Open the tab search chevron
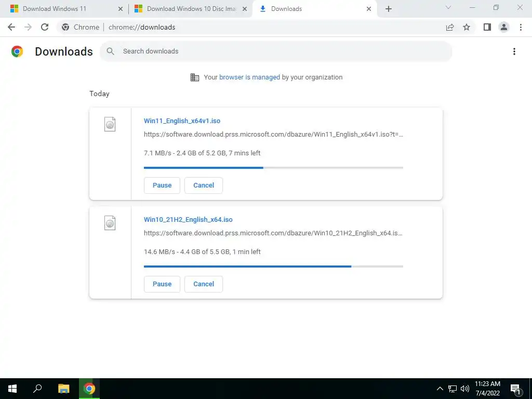Image resolution: width=532 pixels, height=399 pixels. click(x=448, y=7)
